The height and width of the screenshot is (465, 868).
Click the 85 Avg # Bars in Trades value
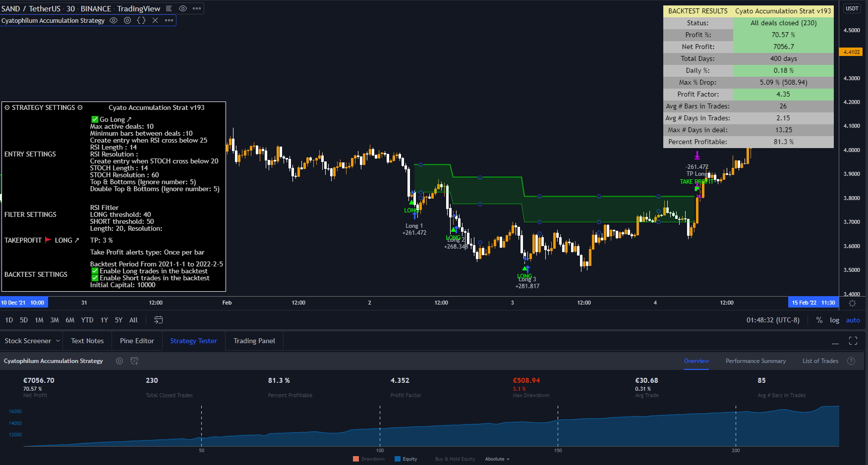click(x=761, y=380)
